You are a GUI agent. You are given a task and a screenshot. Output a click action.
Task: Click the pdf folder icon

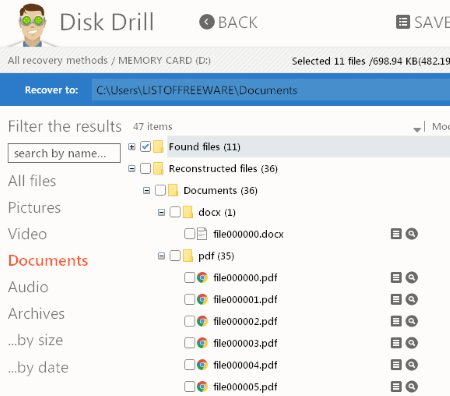(188, 256)
